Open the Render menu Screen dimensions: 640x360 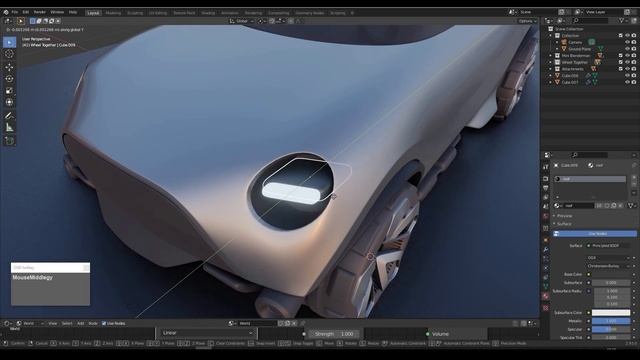click(40, 12)
